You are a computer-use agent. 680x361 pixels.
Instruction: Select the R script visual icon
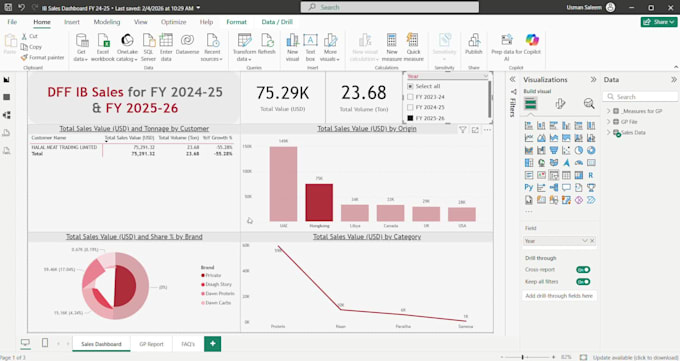591,175
